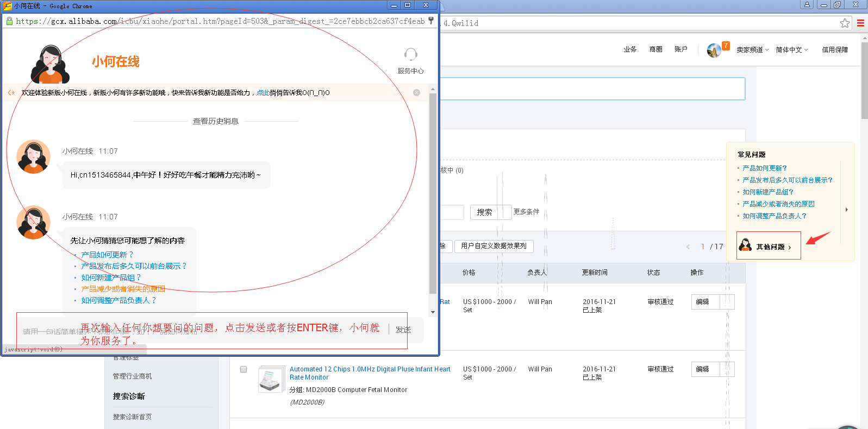
Task: Click the 负责人 column header
Action: tap(537, 273)
